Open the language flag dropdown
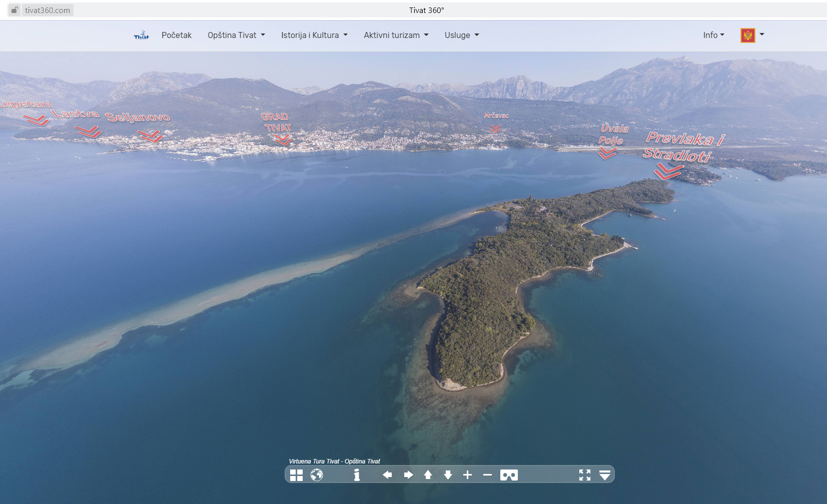The width and height of the screenshot is (827, 504). (x=752, y=35)
